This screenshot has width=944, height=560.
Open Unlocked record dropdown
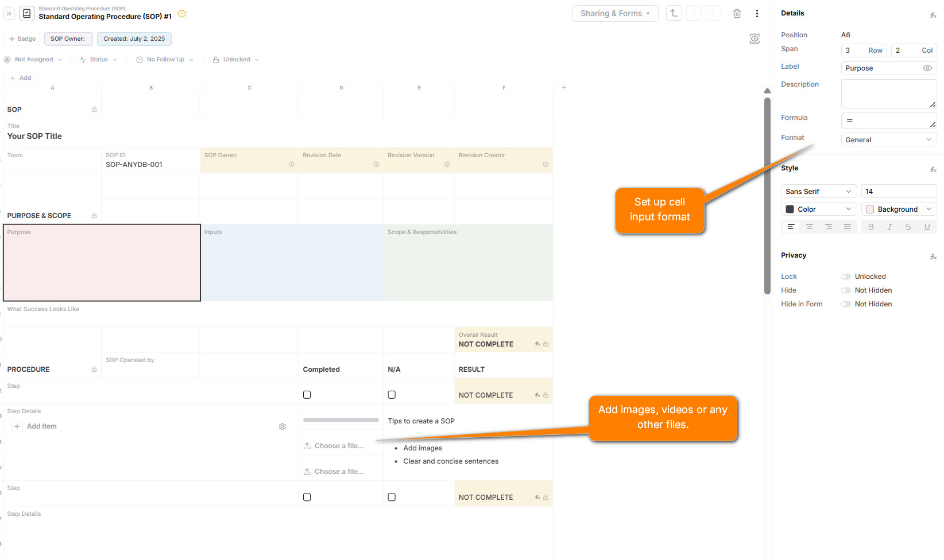pos(236,60)
